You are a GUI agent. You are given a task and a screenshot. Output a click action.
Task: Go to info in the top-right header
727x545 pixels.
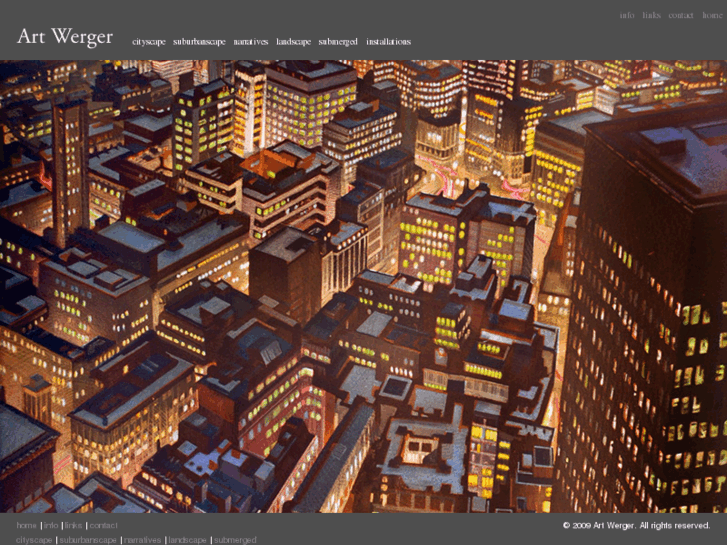coord(627,15)
